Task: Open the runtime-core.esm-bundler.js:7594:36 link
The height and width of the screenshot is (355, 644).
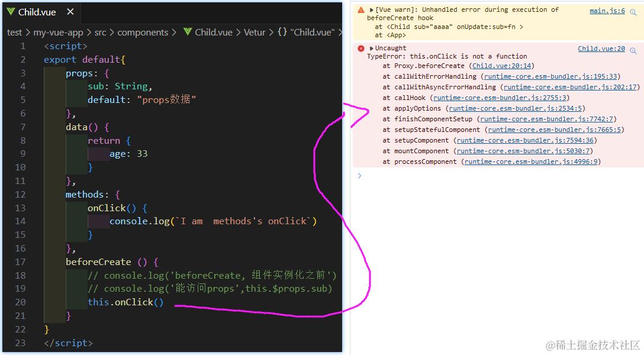Action: pyautogui.click(x=525, y=140)
